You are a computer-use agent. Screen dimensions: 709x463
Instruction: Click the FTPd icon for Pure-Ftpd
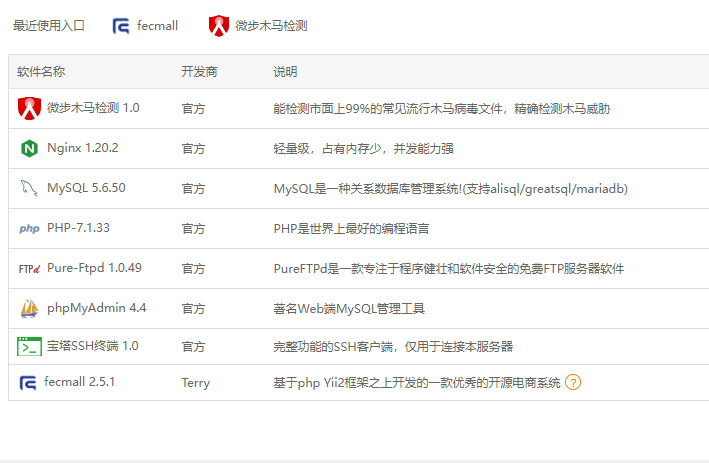(29, 269)
